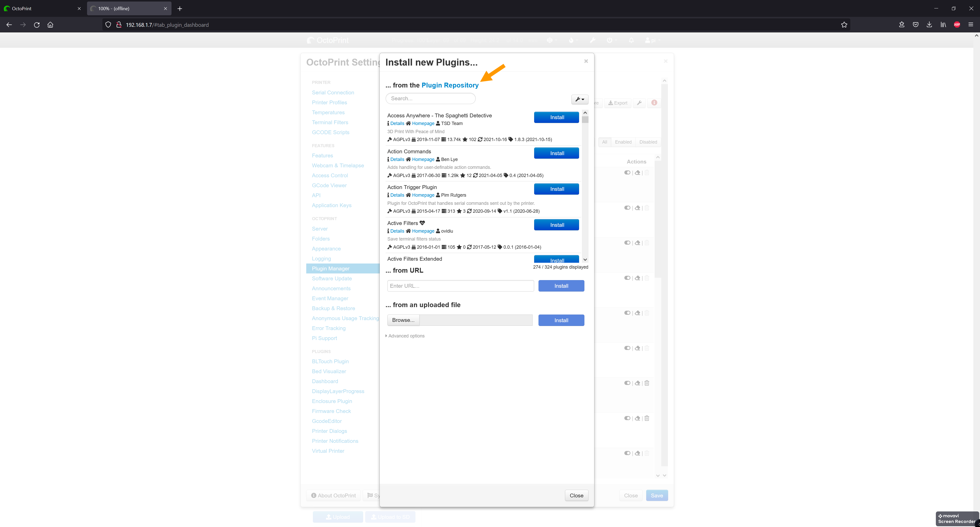Open the repository wrench options dropdown
The height and width of the screenshot is (527, 980).
coord(579,99)
